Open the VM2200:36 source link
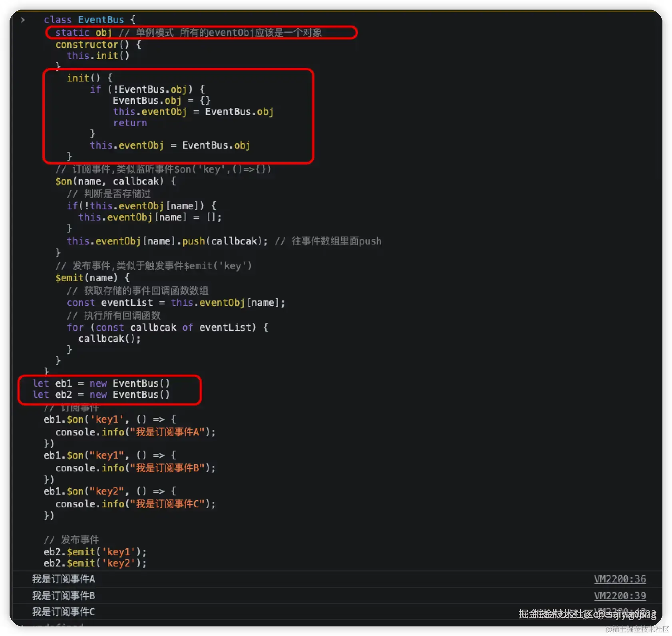 [620, 579]
